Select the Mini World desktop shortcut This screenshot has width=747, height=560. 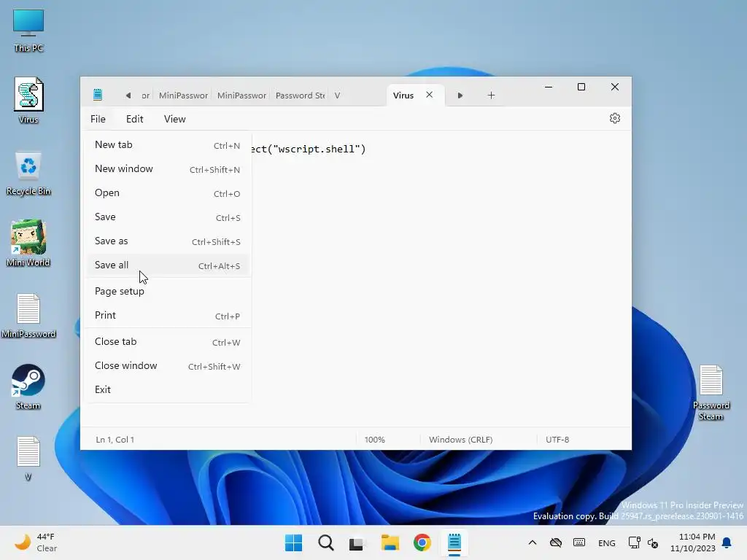28,243
